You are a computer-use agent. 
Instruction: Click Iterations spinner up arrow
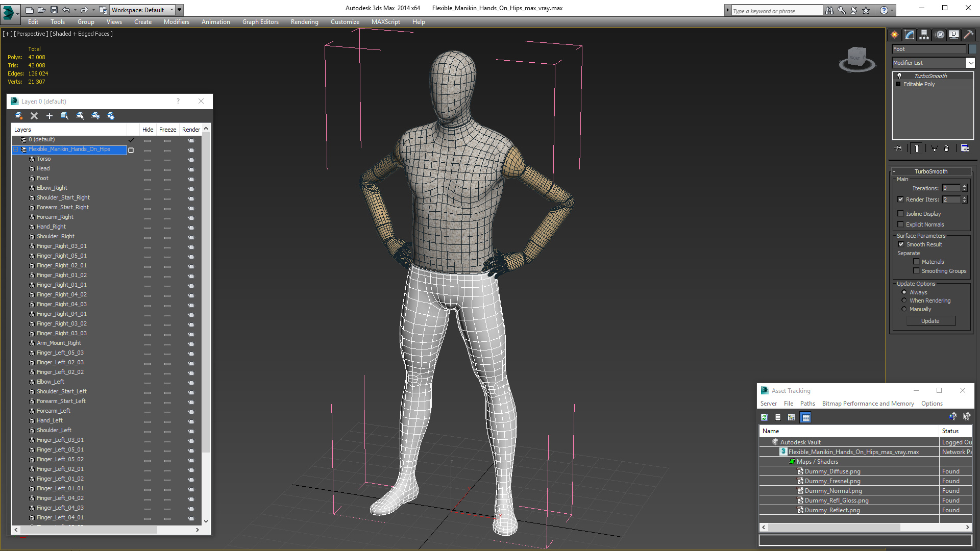point(964,186)
